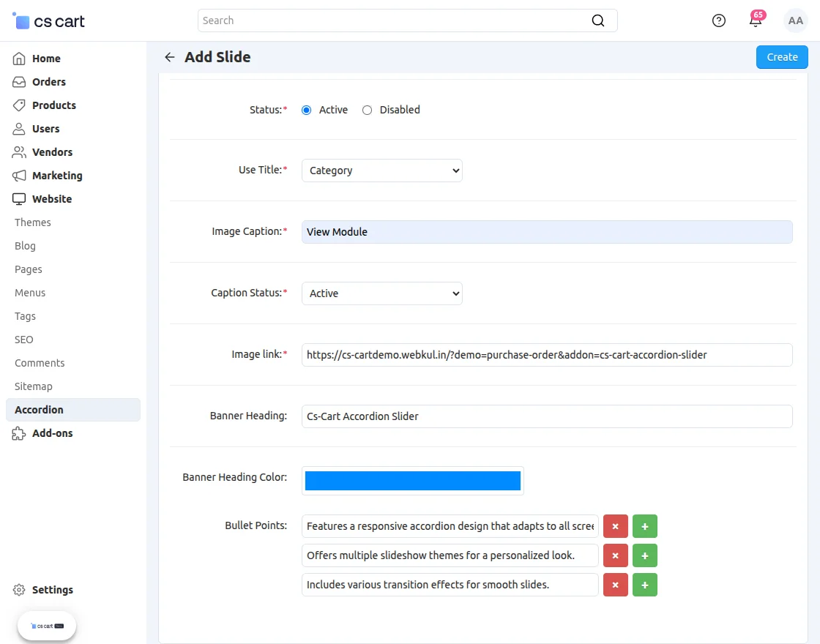The width and height of the screenshot is (820, 644).
Task: Open the Marketing megaphone icon
Action: tap(18, 176)
